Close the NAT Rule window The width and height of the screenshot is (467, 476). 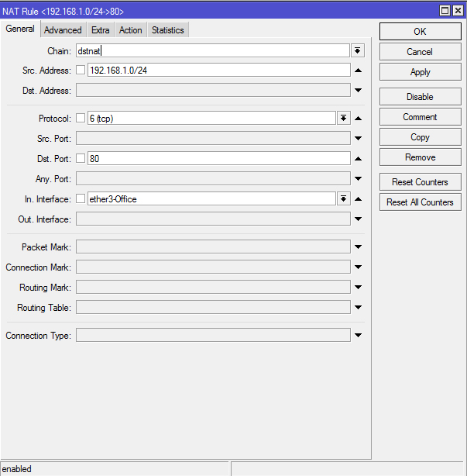pos(458,11)
